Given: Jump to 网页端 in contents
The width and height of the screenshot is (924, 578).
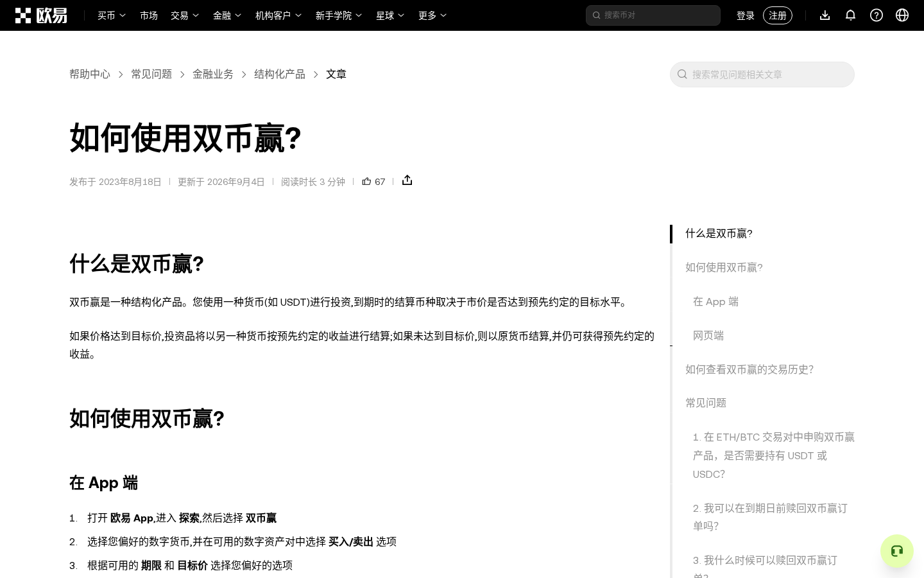Looking at the screenshot, I should 708,336.
